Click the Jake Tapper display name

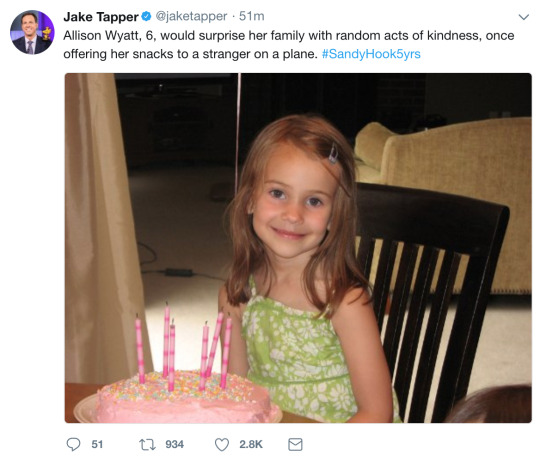pyautogui.click(x=101, y=17)
